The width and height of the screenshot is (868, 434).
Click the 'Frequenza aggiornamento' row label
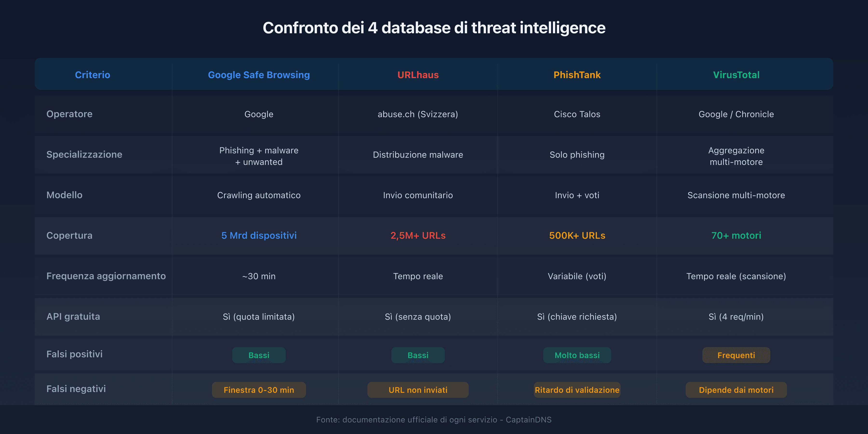pyautogui.click(x=106, y=276)
